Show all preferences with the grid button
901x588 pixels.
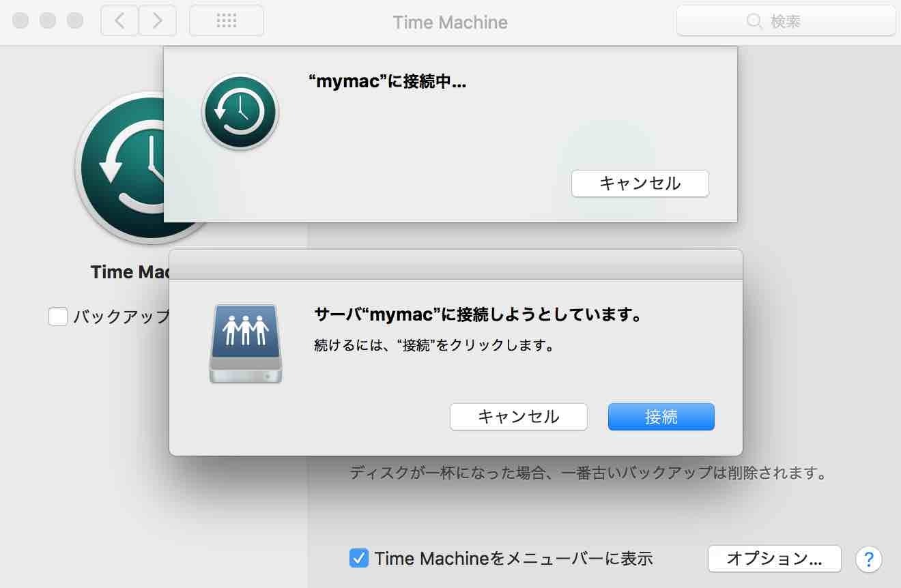pyautogui.click(x=227, y=21)
